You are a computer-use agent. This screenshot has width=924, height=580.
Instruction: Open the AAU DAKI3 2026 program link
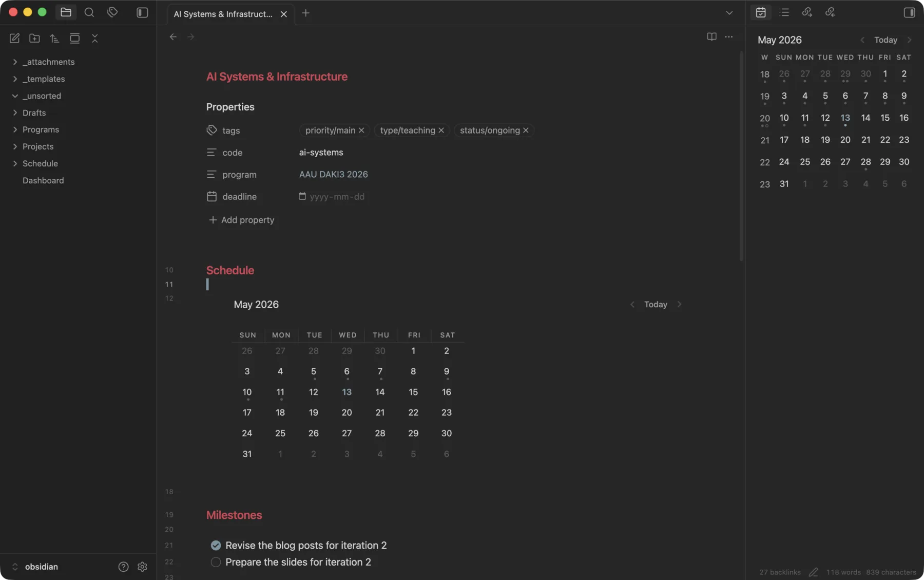[333, 175]
